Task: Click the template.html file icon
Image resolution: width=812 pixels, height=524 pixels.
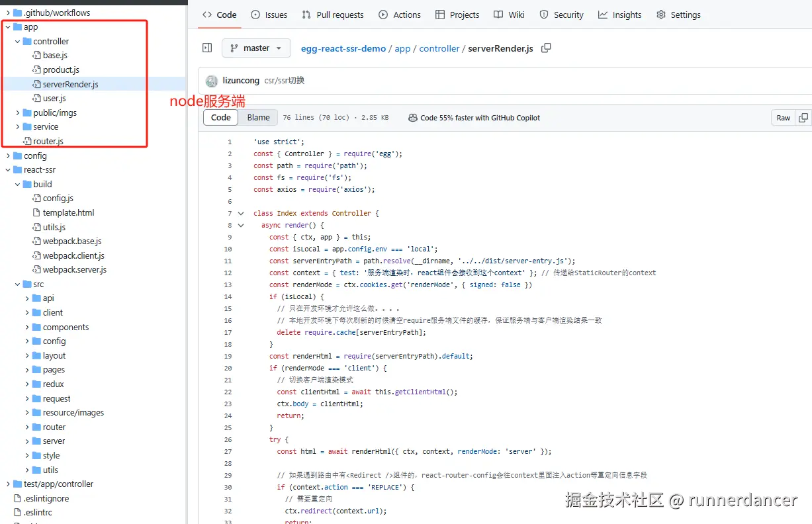Action: pyautogui.click(x=37, y=212)
